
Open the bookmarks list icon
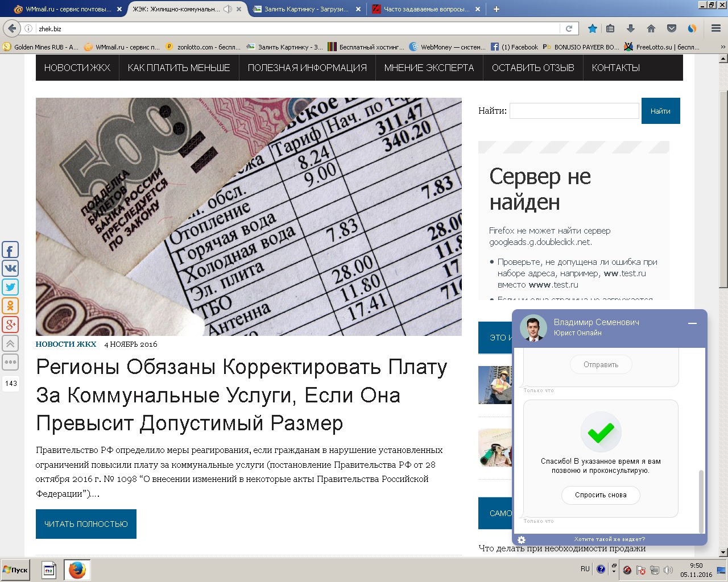[x=610, y=28]
